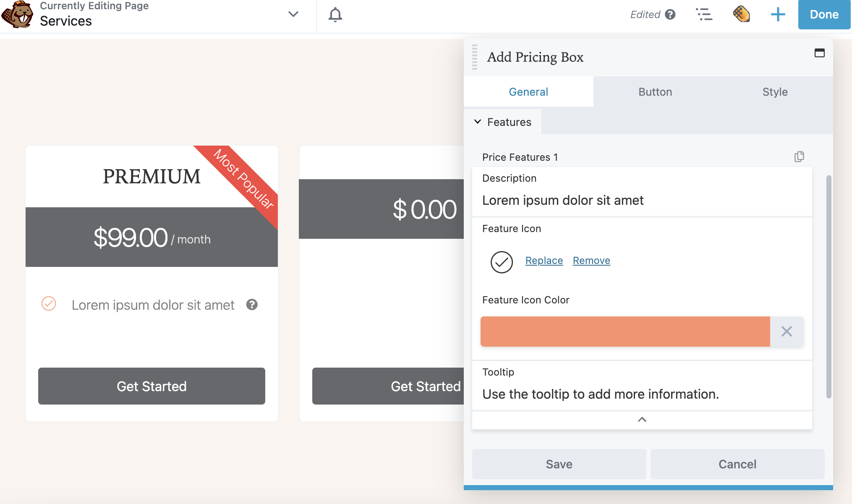
Task: Click the add new element plus icon
Action: tap(778, 14)
